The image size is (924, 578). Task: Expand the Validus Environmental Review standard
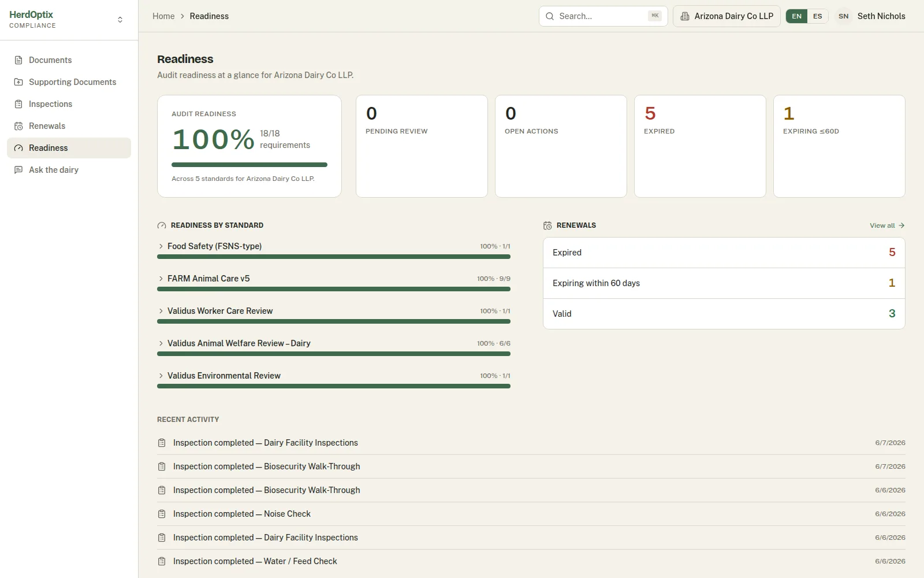[161, 376]
